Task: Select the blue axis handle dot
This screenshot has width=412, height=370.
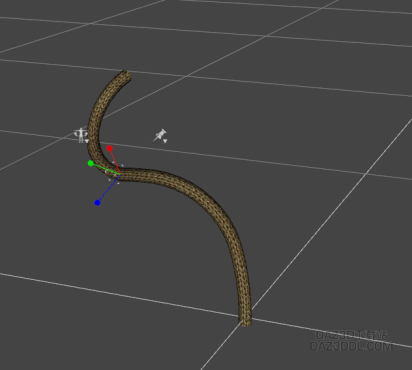Action: point(97,203)
